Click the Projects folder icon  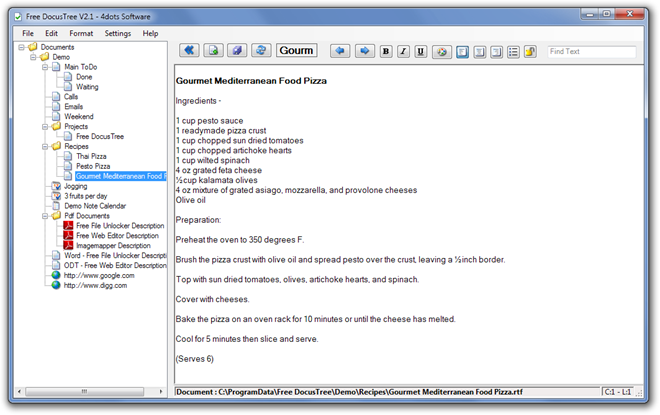[56, 126]
